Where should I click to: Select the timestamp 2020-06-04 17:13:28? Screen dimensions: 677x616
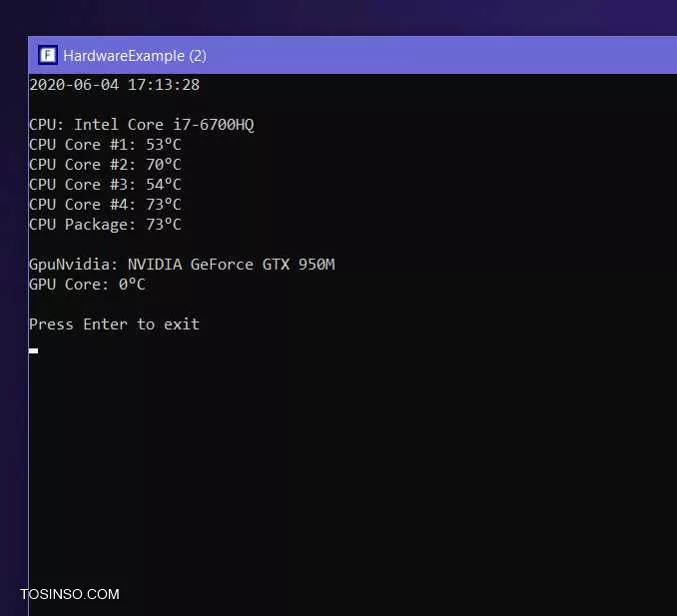(x=115, y=85)
